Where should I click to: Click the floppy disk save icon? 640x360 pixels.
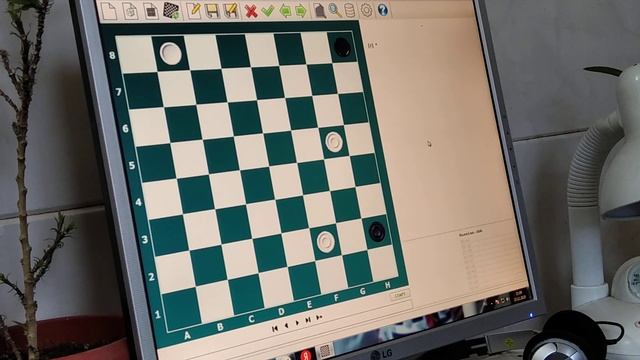212,11
